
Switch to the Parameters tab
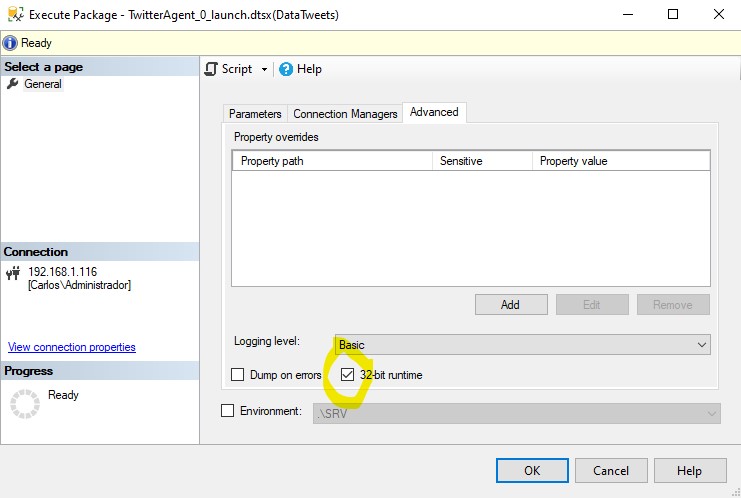pos(255,114)
